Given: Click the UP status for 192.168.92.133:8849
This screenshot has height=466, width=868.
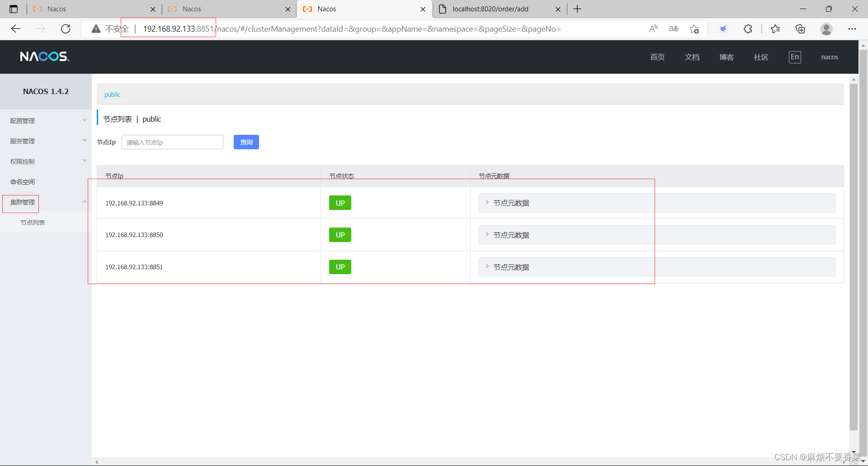Looking at the screenshot, I should [x=340, y=203].
